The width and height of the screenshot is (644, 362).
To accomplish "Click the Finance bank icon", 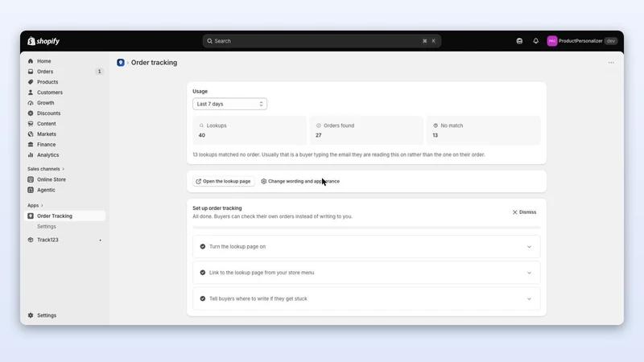I will pos(31,145).
